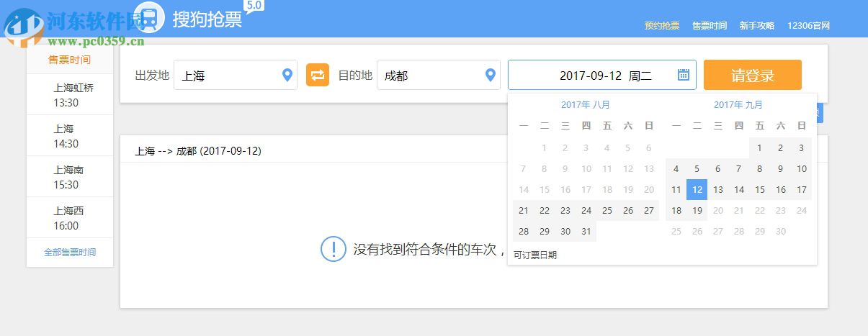Screen dimensions: 868x336
Task: Click the 搜狗抢票 app title
Action: click(x=207, y=19)
